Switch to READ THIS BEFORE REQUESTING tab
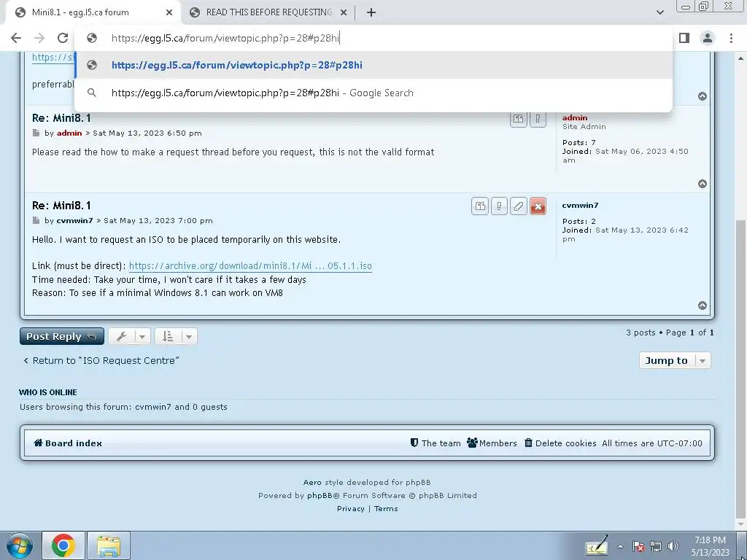Image resolution: width=747 pixels, height=560 pixels. point(267,12)
